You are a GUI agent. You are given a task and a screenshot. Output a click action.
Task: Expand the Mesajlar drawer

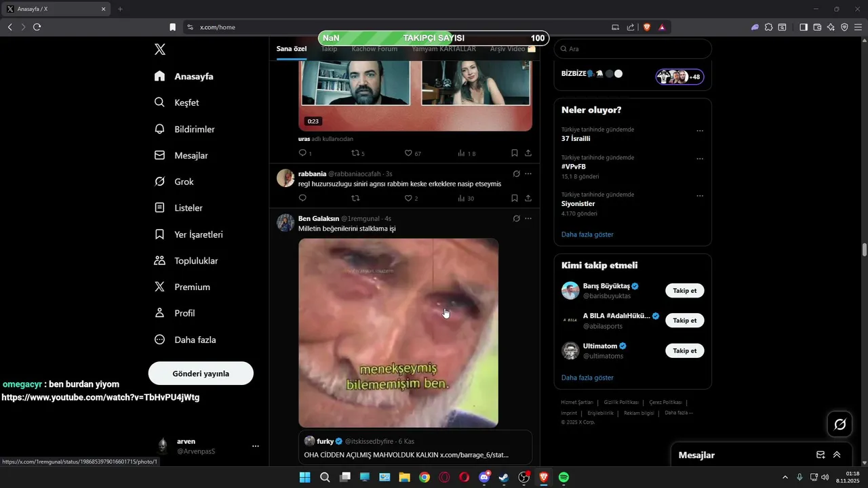coord(837,455)
